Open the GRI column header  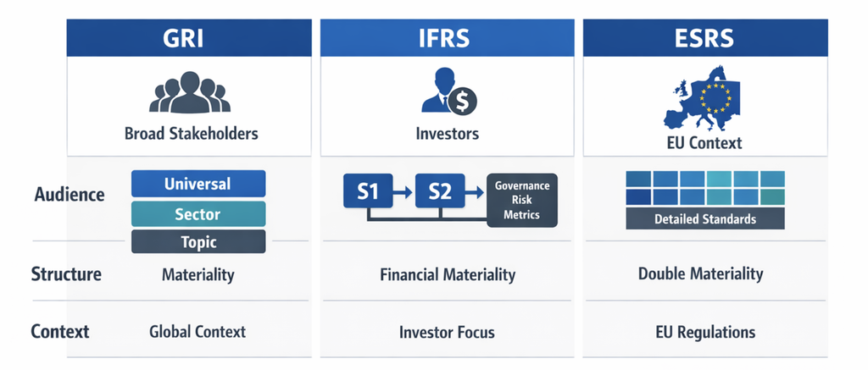tap(189, 37)
